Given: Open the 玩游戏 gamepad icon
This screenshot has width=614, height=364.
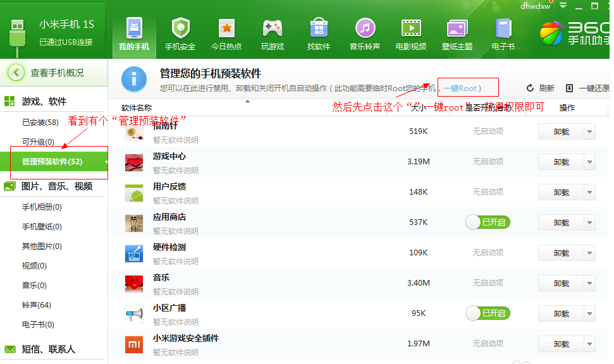Looking at the screenshot, I should click(x=273, y=28).
